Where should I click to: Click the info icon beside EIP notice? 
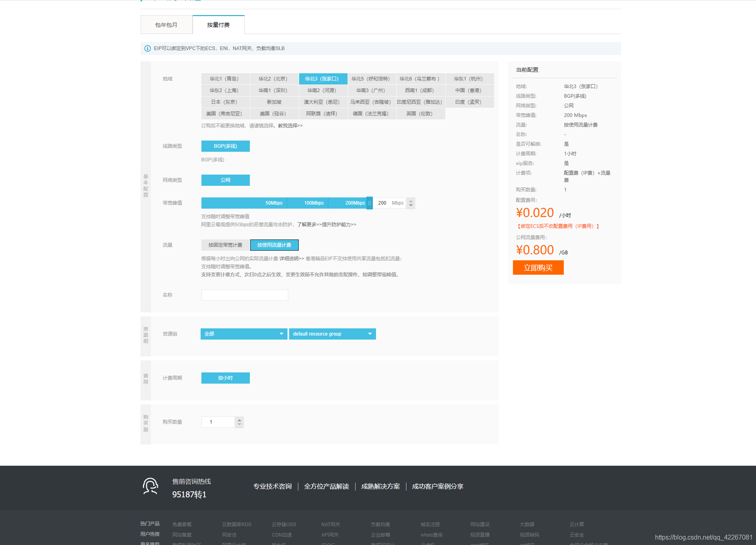click(x=147, y=48)
